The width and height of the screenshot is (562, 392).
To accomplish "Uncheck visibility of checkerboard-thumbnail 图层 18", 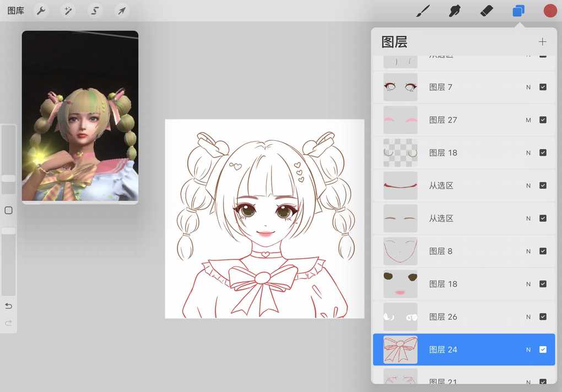I will pos(543,153).
